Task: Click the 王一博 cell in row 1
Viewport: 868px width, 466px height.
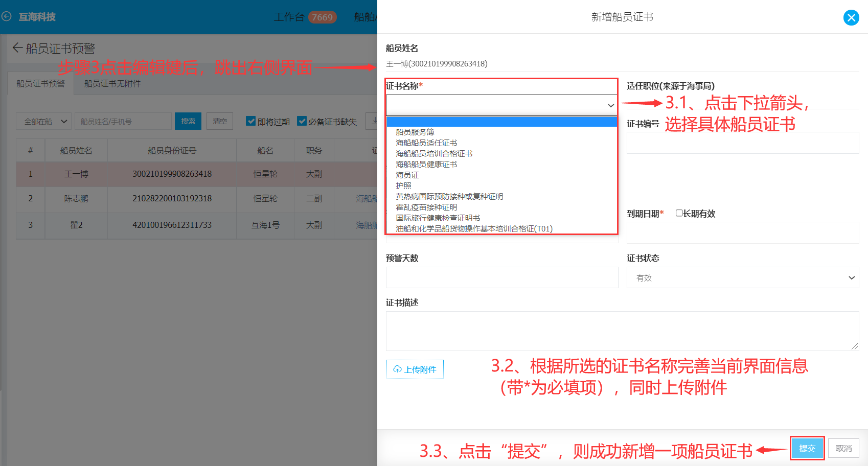Action: coord(76,174)
